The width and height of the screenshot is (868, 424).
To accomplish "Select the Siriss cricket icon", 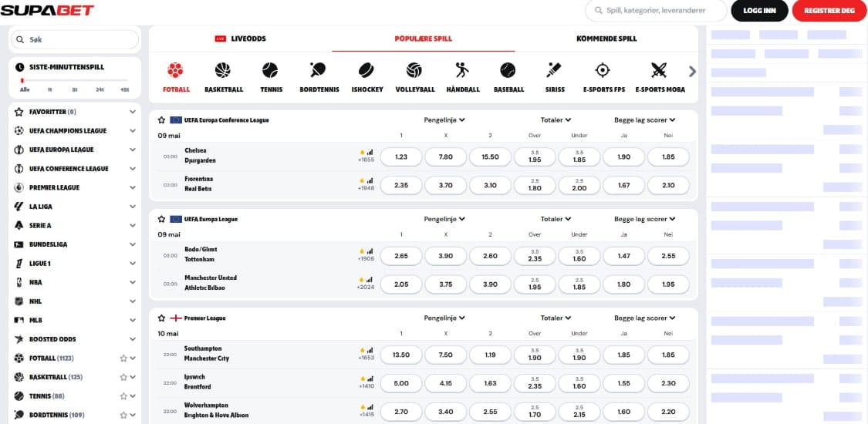I will point(554,70).
